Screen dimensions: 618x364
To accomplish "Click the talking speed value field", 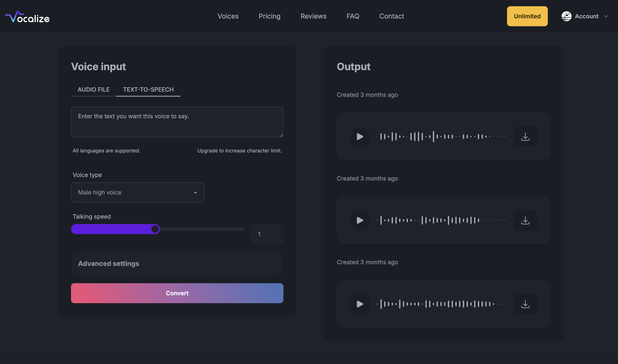I will tap(267, 234).
